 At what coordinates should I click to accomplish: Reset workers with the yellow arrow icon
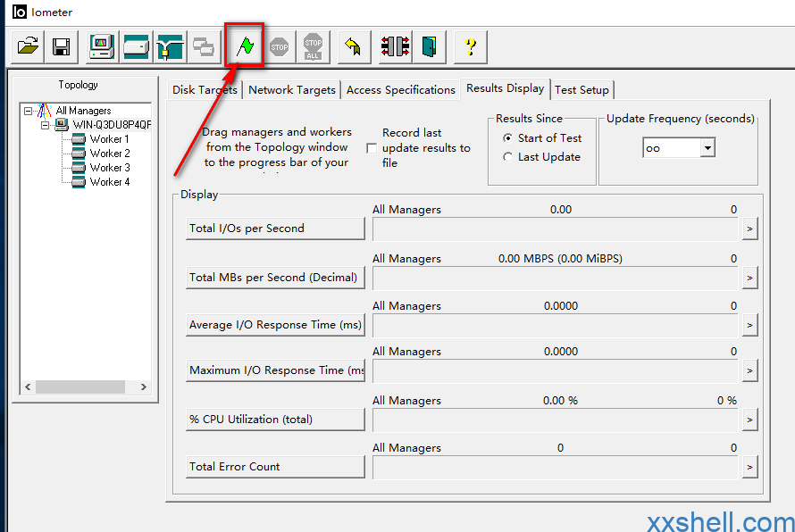point(354,46)
